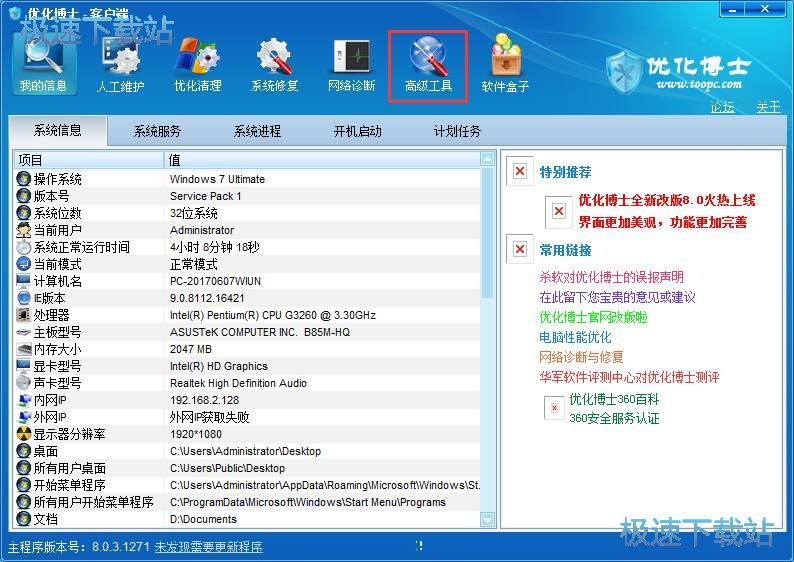The image size is (794, 562).
Task: Open the 系统修复 toolbar icon
Action: click(274, 64)
